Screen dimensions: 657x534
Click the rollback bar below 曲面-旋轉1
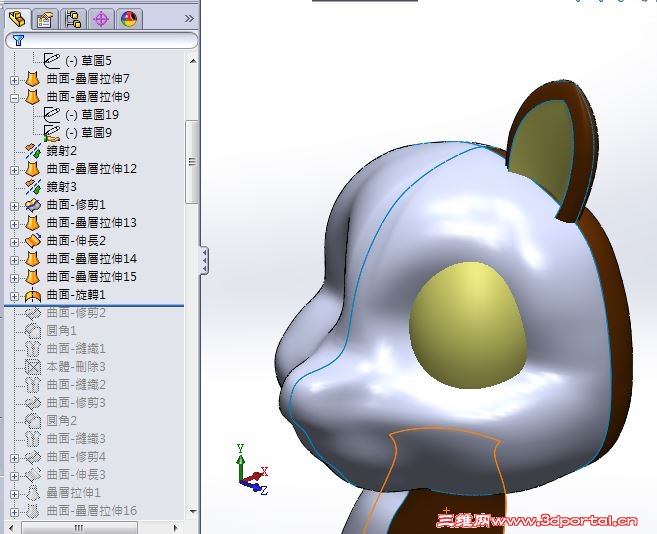[x=94, y=306]
